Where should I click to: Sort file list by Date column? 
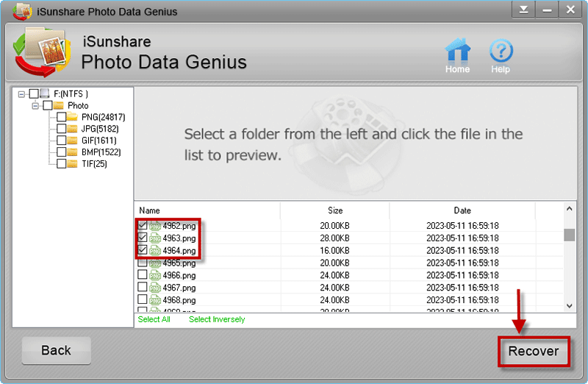click(462, 210)
